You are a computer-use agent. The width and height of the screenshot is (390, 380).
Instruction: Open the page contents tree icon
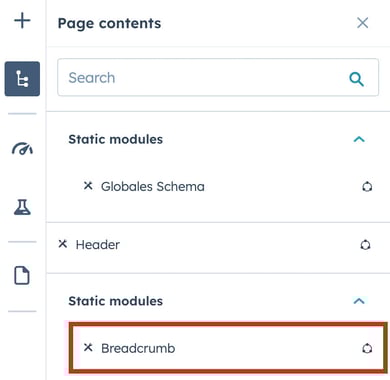tap(22, 79)
